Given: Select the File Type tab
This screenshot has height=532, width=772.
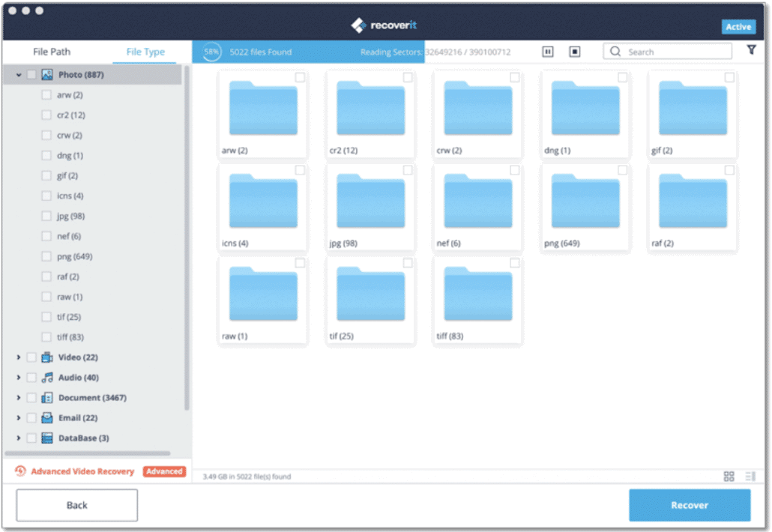Looking at the screenshot, I should pyautogui.click(x=145, y=52).
